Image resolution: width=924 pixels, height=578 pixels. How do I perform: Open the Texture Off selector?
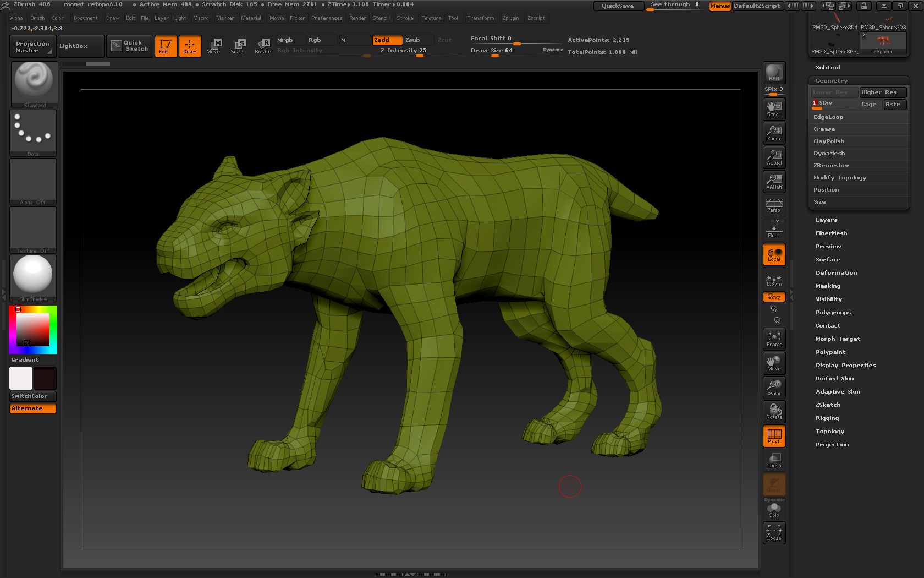click(33, 230)
